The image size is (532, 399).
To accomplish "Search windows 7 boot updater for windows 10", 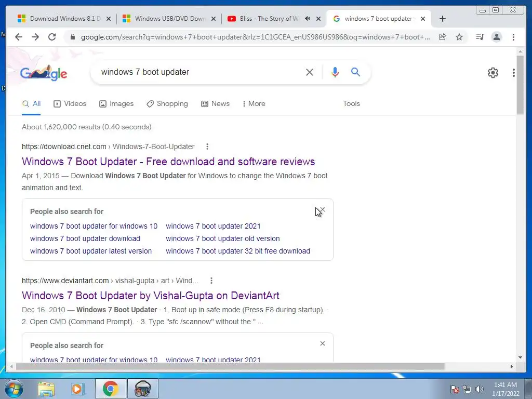I will pyautogui.click(x=94, y=226).
